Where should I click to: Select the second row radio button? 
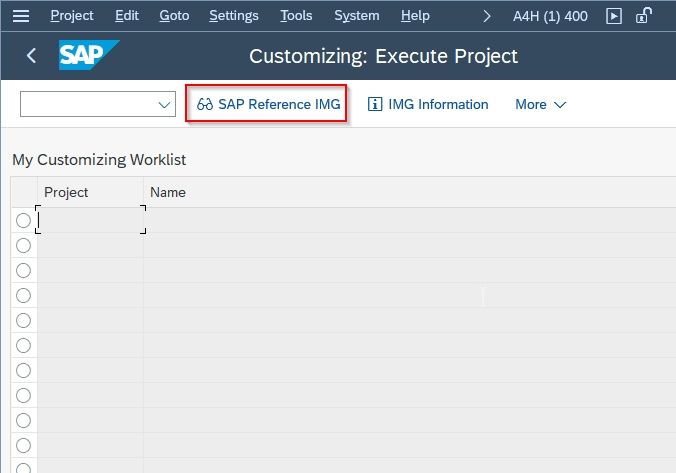pyautogui.click(x=23, y=245)
